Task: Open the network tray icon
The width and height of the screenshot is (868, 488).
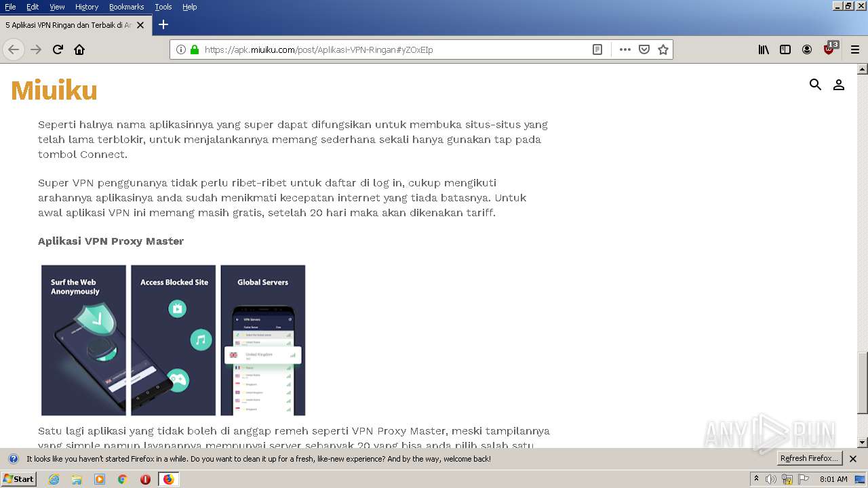Action: [x=787, y=479]
